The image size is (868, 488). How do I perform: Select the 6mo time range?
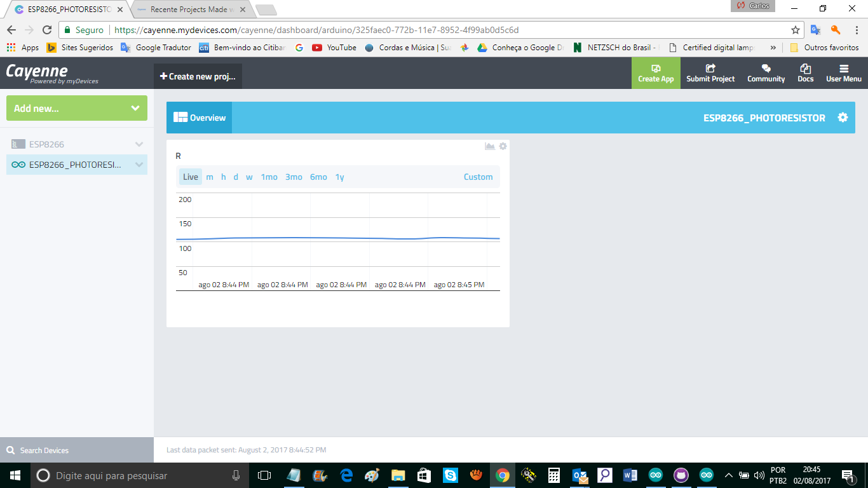(318, 177)
